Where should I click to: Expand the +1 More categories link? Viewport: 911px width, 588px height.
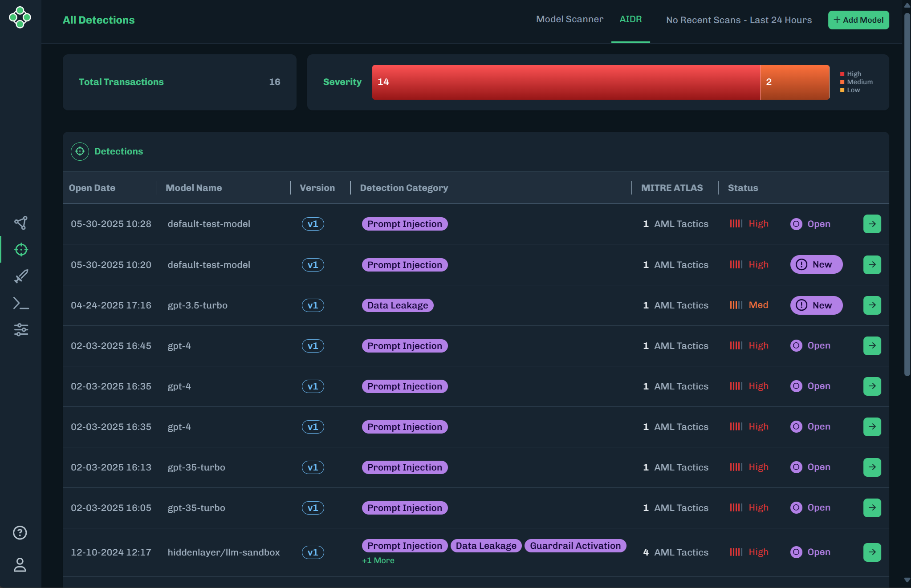tap(378, 561)
